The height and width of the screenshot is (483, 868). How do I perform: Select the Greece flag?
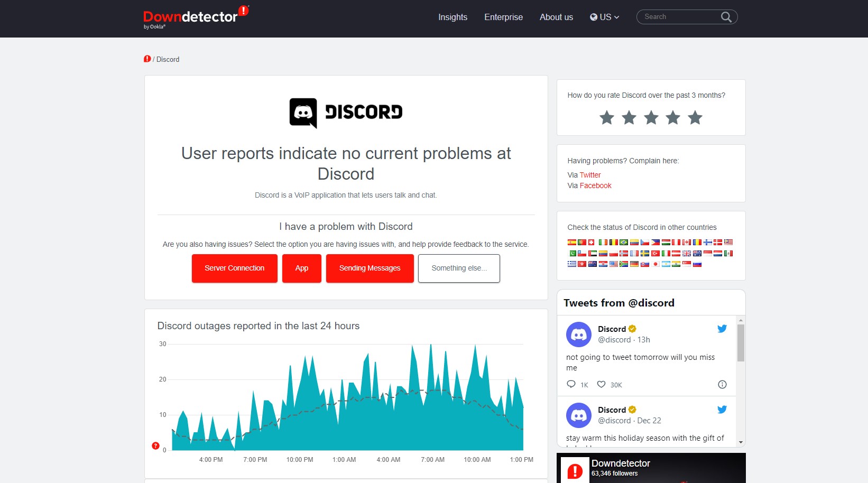[572, 264]
